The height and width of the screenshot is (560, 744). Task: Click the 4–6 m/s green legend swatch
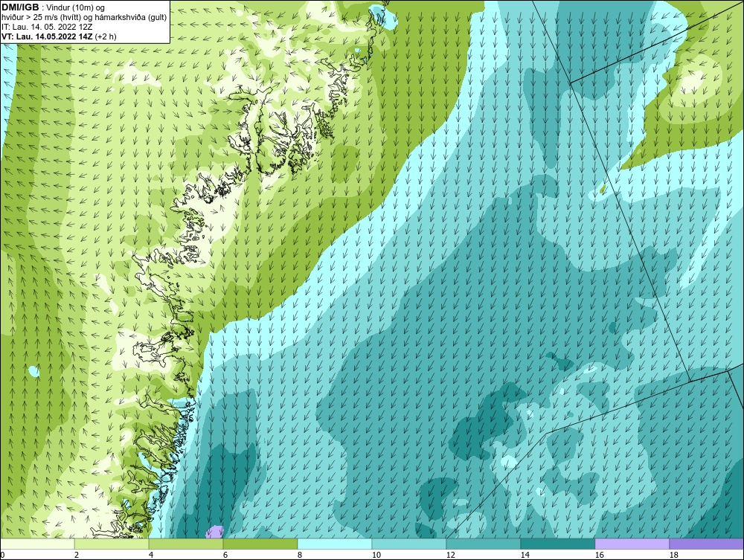(186, 544)
